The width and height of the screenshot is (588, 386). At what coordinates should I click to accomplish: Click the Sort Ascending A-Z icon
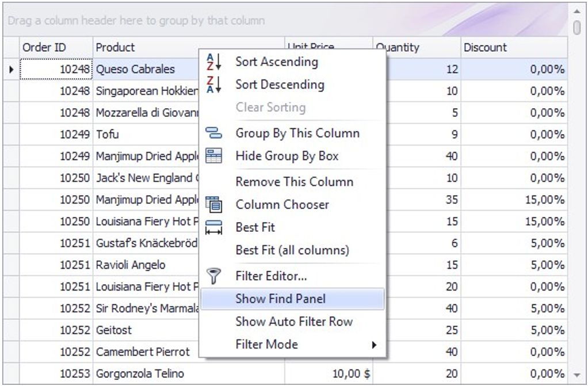pos(213,62)
